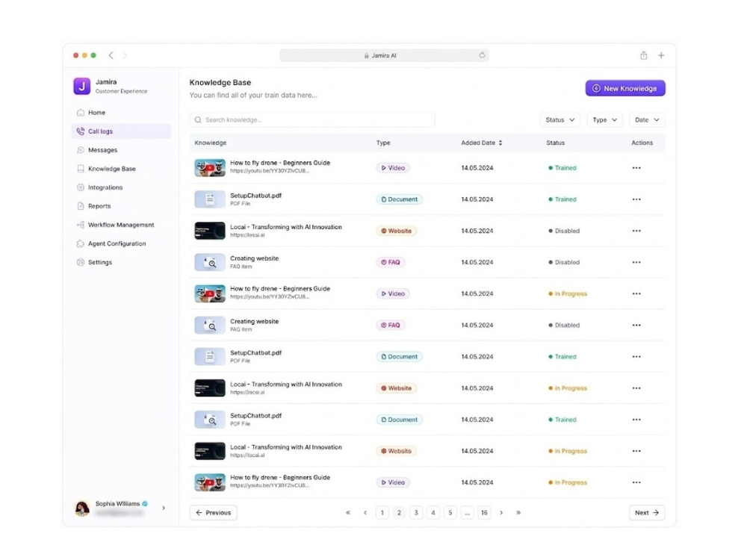Expand Sophia Williams profile chevron

tap(164, 508)
